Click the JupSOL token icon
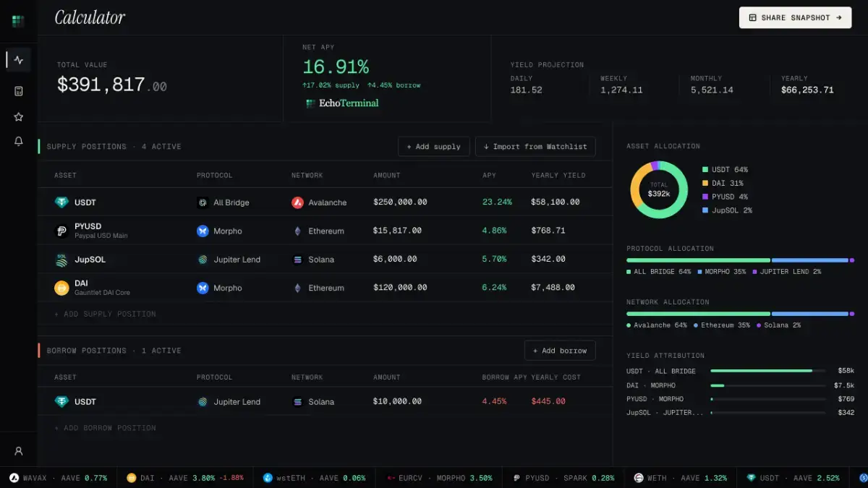 point(61,260)
